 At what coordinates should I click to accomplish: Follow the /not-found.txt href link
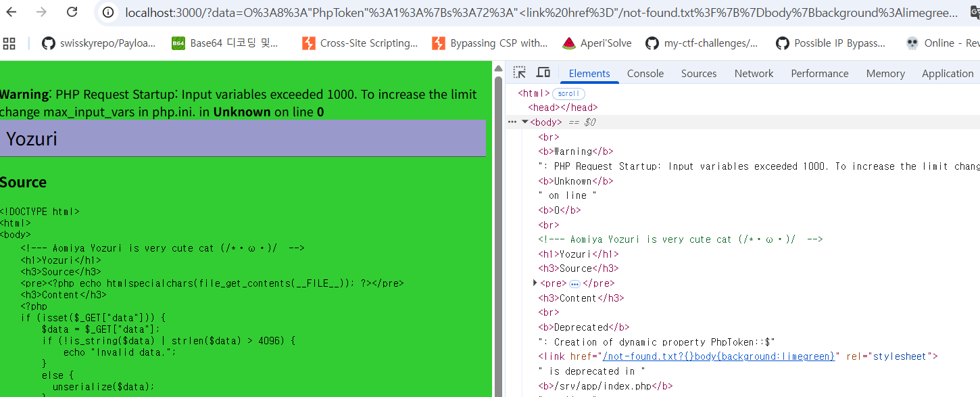pyautogui.click(x=719, y=356)
